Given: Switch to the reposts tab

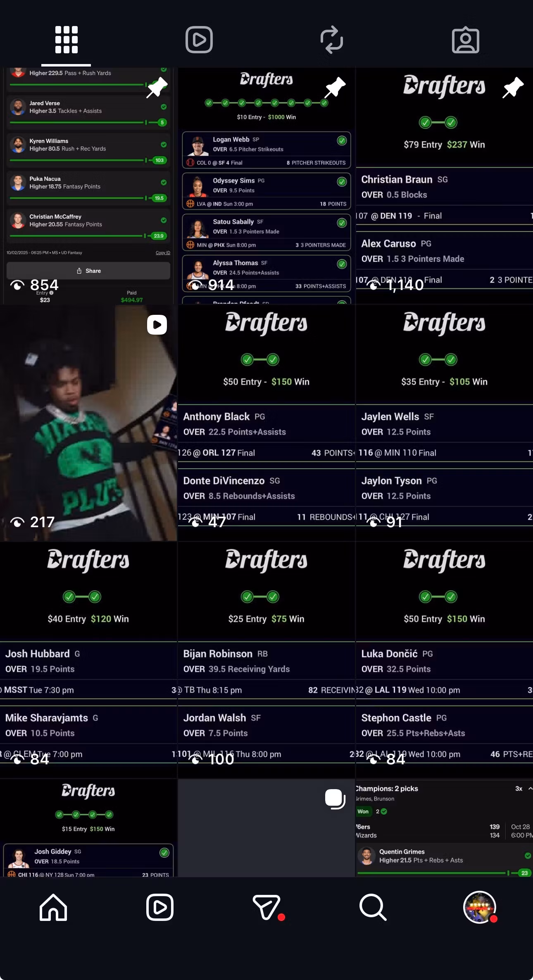Looking at the screenshot, I should [332, 40].
